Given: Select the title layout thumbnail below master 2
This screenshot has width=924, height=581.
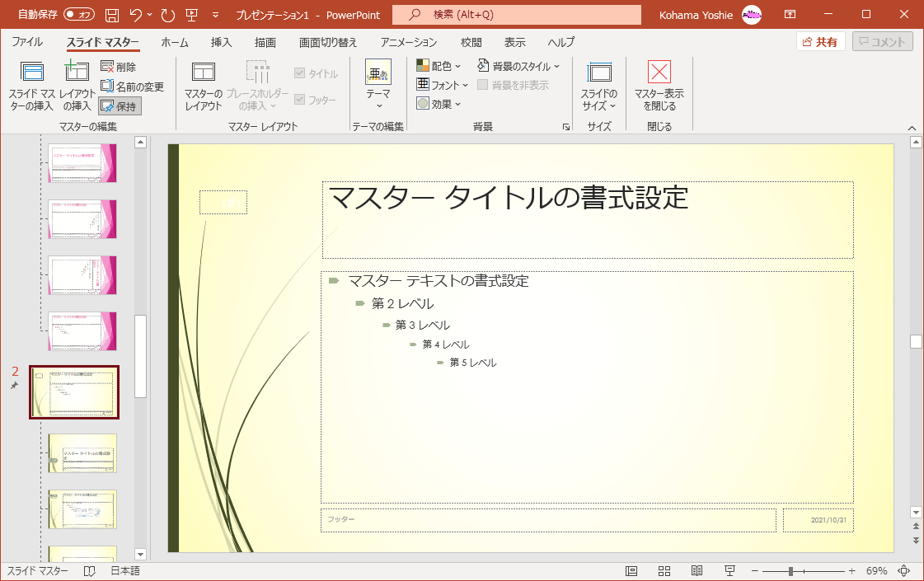Looking at the screenshot, I should 82,453.
